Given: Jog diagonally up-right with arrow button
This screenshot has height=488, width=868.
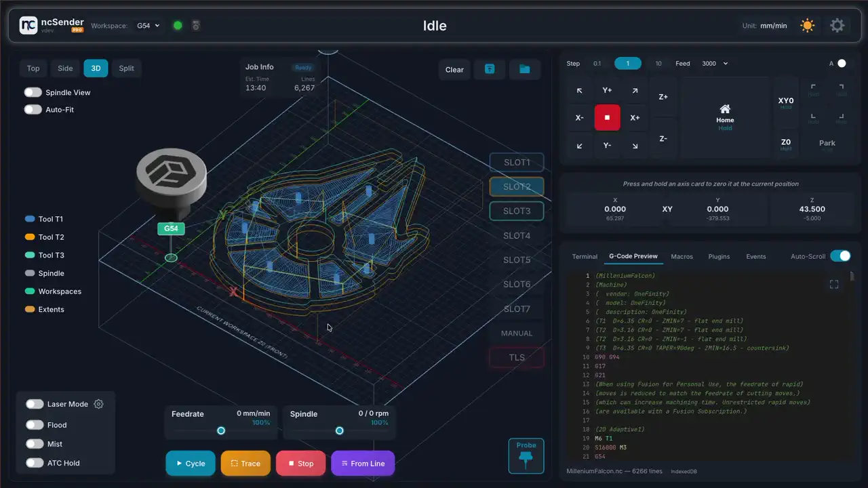Looking at the screenshot, I should [x=635, y=90].
